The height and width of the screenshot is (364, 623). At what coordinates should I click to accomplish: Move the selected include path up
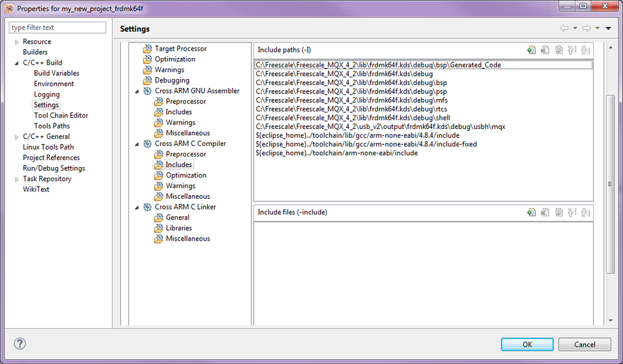pos(572,50)
